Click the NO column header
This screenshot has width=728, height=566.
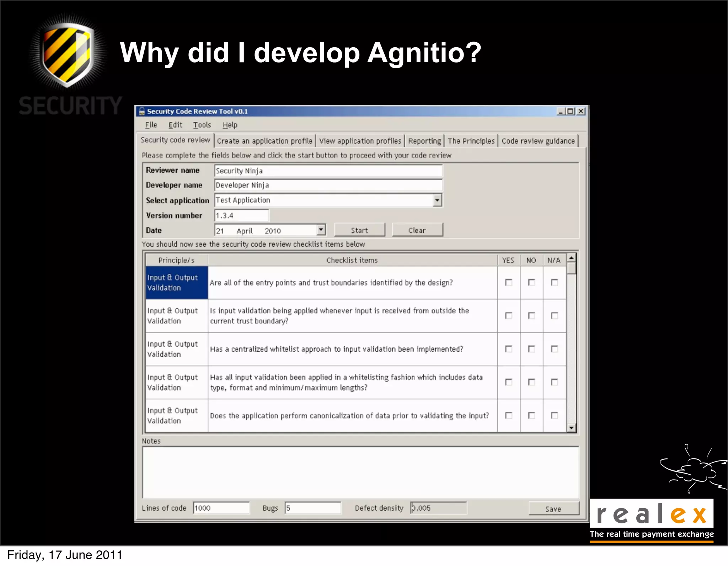point(531,260)
